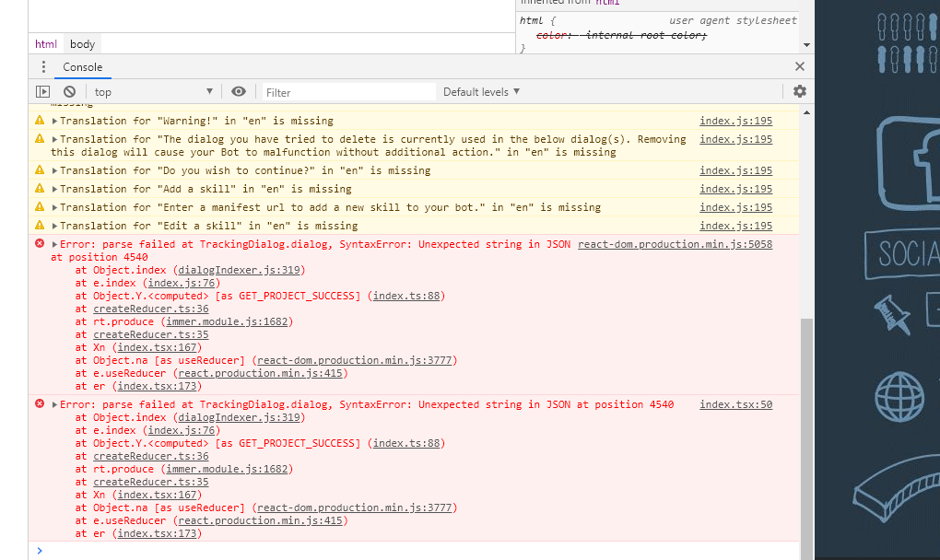Screen dimensions: 940x560
Task: Close the Console panel with the X
Action: (798, 66)
